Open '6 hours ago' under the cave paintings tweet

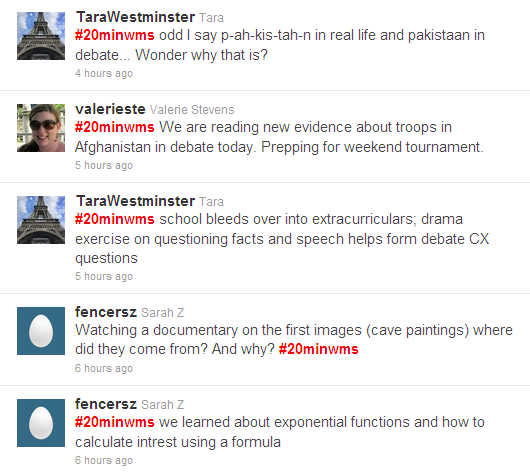click(x=104, y=368)
